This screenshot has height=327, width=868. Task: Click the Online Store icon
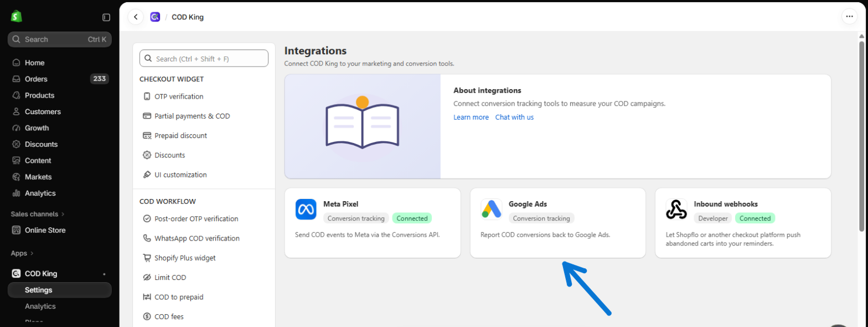pos(16,230)
